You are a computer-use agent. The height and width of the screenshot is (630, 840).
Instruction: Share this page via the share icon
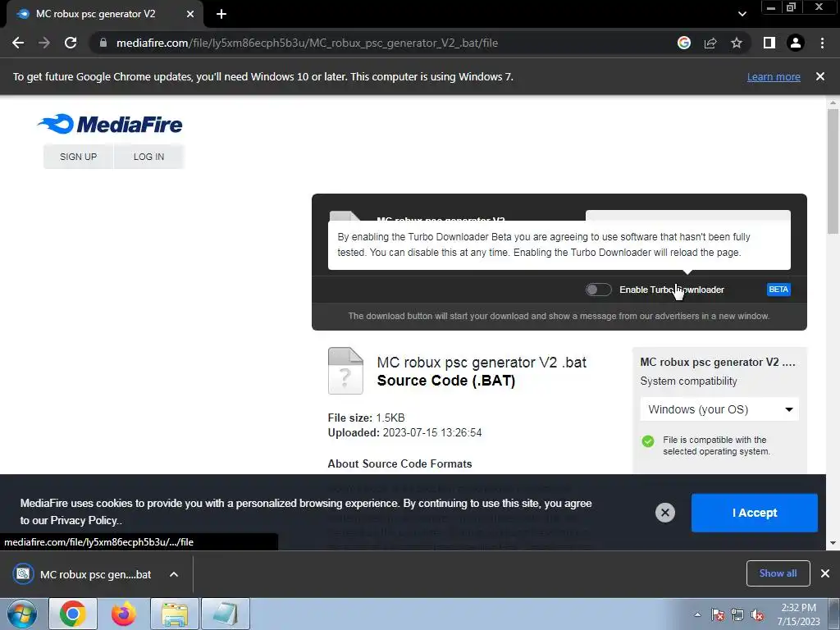coord(710,43)
